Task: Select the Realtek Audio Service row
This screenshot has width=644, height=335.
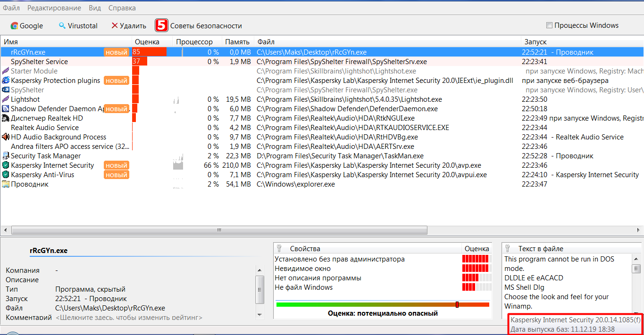Action: (x=322, y=127)
